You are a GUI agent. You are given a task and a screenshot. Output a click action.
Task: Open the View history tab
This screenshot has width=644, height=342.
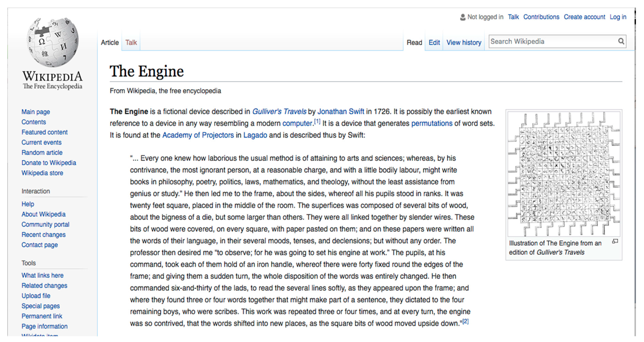tap(464, 43)
